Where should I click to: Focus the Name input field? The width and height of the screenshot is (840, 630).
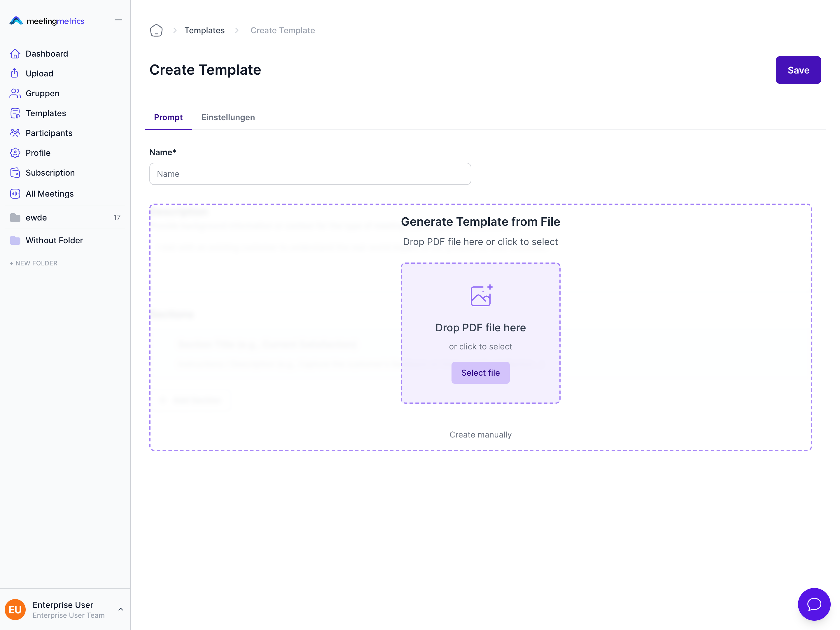[x=310, y=174]
